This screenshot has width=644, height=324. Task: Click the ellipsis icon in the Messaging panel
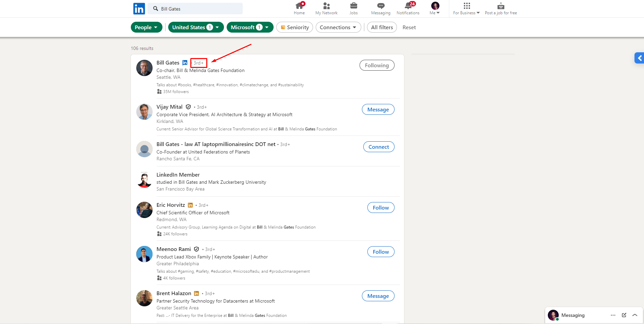(x=613, y=315)
